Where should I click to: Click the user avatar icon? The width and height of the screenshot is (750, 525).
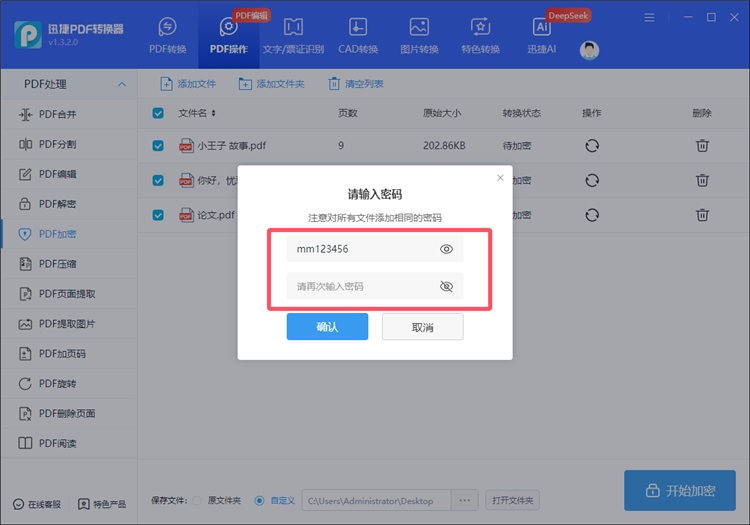click(589, 50)
